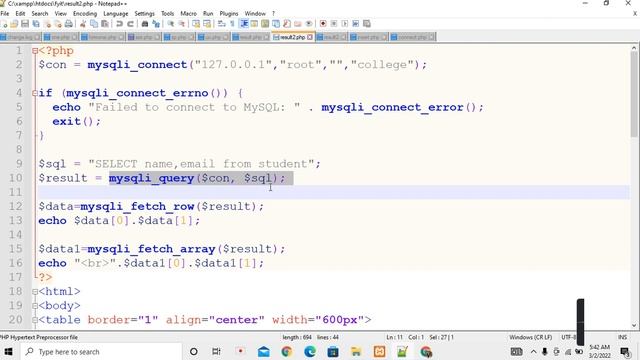Image resolution: width=640 pixels, height=360 pixels.
Task: Collapse the if block fold at line 4
Action: click(x=35, y=93)
